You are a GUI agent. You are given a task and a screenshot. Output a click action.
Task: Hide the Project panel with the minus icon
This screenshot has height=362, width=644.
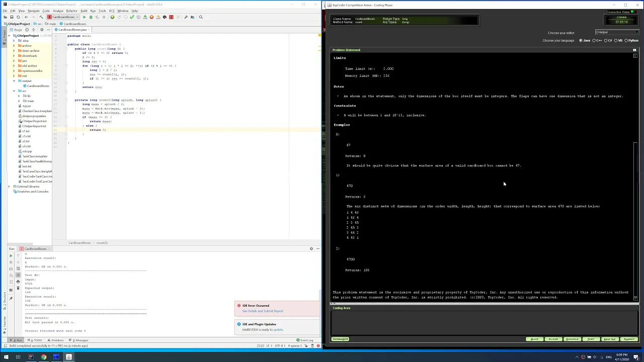coord(48,30)
